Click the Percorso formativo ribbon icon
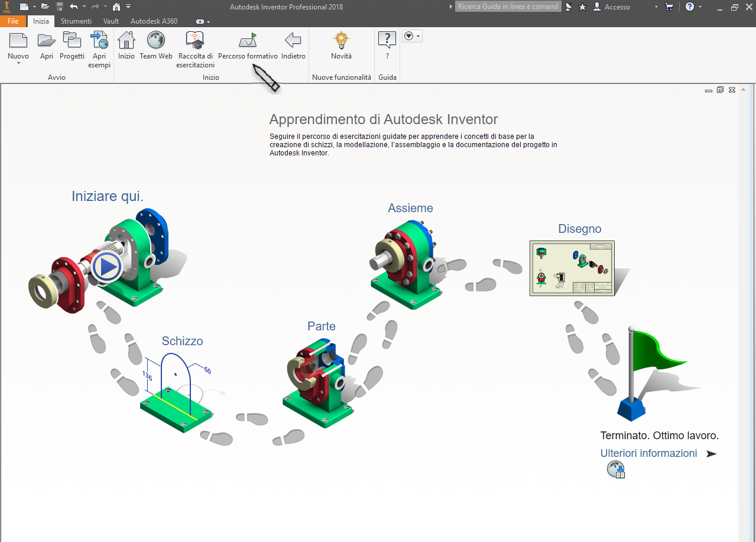Viewport: 756px width, 542px height. point(248,41)
